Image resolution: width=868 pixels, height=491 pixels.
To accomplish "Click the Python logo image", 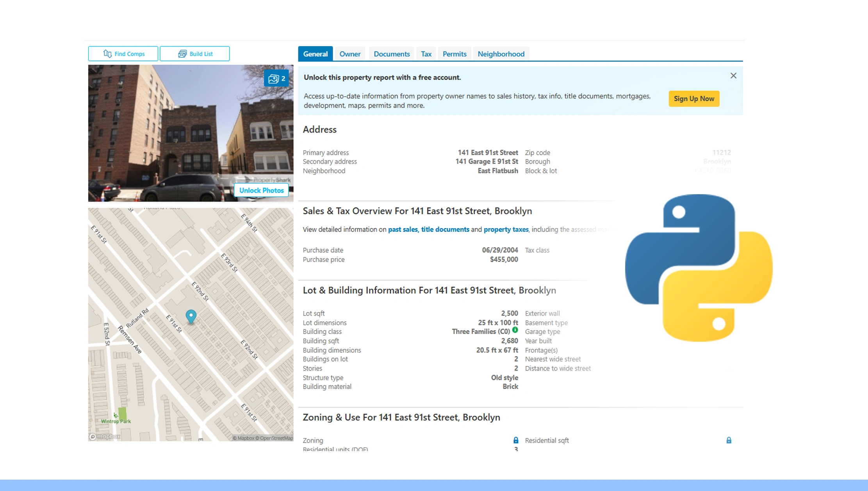I will [x=699, y=270].
